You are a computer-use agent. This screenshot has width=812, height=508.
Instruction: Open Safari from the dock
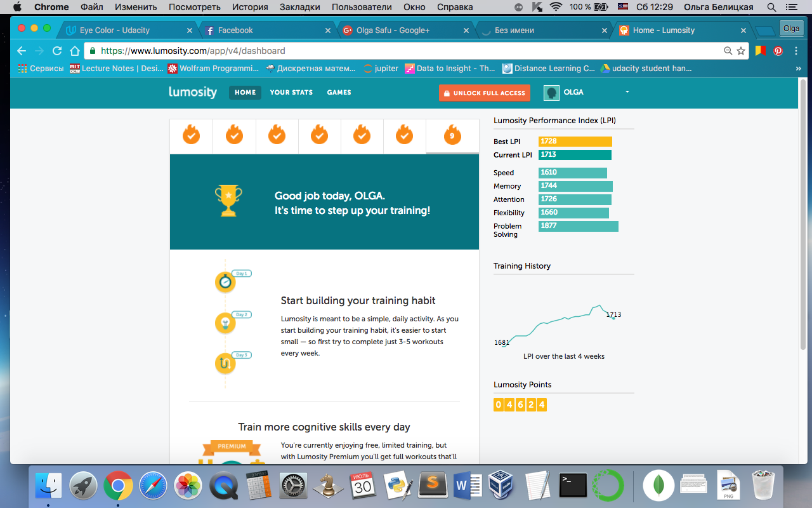[x=153, y=487]
